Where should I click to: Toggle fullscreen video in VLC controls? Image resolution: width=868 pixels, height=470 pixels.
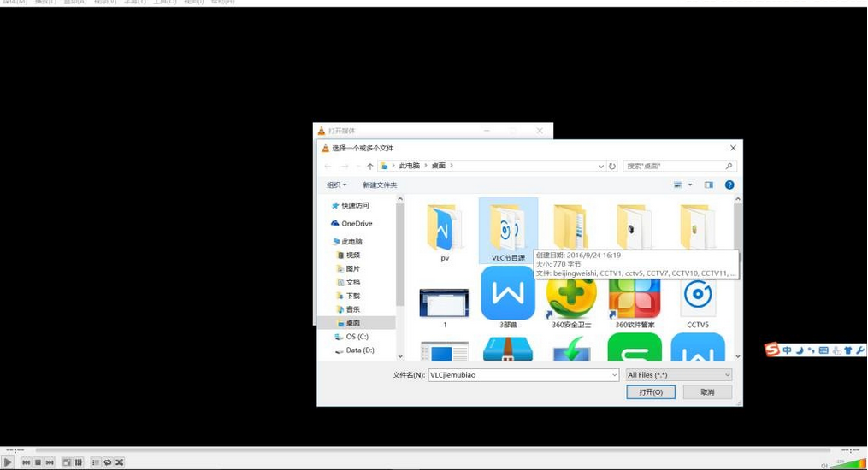point(67,462)
